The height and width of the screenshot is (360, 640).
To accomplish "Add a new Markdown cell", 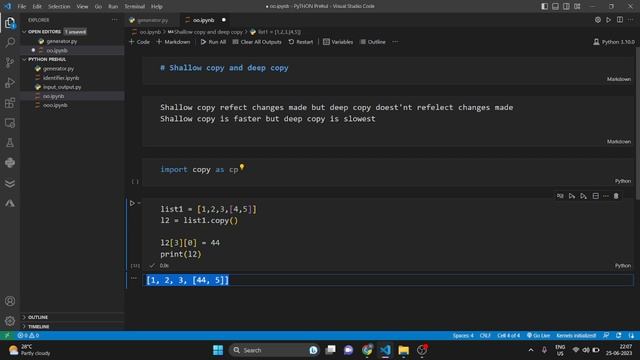I will pyautogui.click(x=173, y=42).
